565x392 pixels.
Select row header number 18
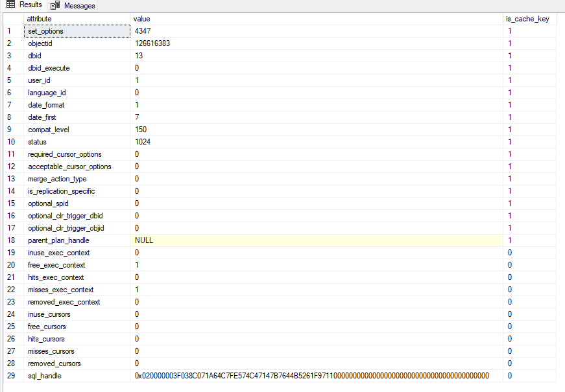tap(14, 240)
